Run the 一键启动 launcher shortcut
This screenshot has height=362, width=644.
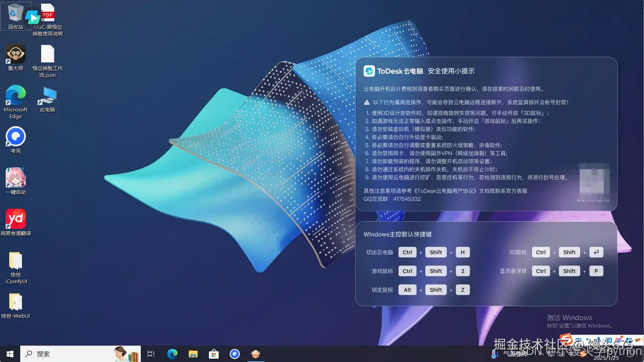click(x=16, y=177)
